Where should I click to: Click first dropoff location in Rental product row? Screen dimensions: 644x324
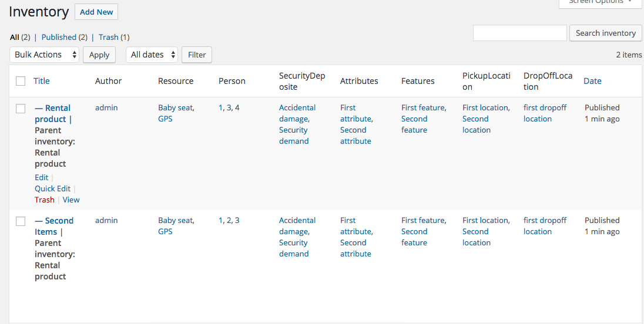point(545,114)
